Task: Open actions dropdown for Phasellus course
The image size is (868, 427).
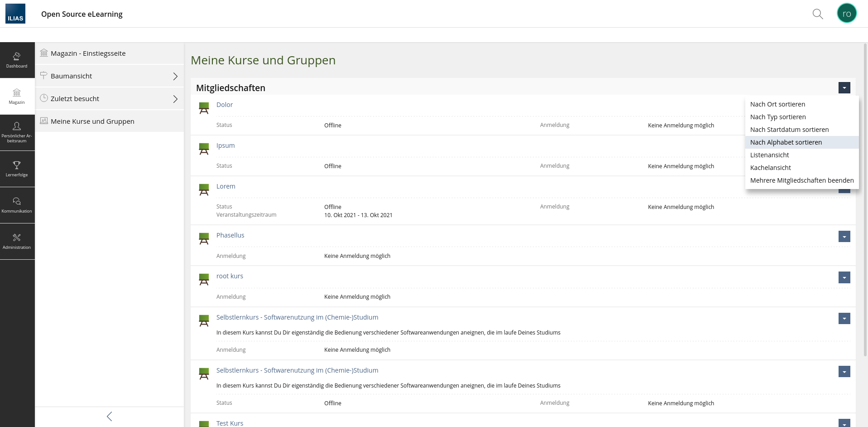Action: coord(844,237)
